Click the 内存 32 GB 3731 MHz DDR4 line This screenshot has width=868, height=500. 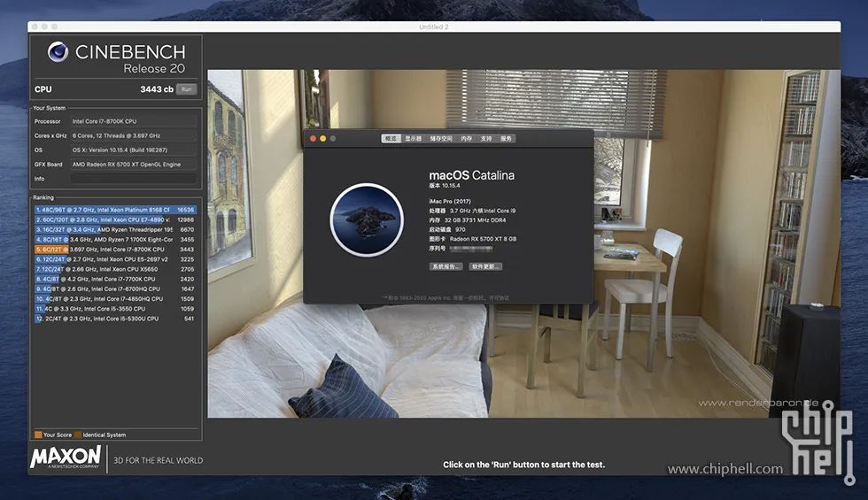coord(468,220)
